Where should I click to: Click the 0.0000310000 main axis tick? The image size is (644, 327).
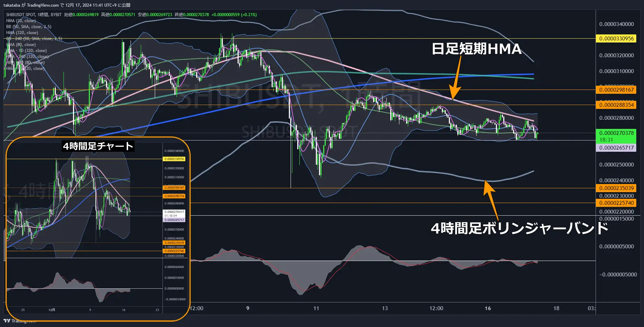click(616, 71)
